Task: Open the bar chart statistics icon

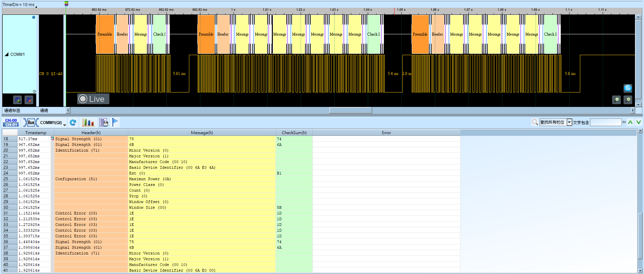Action: [x=88, y=122]
